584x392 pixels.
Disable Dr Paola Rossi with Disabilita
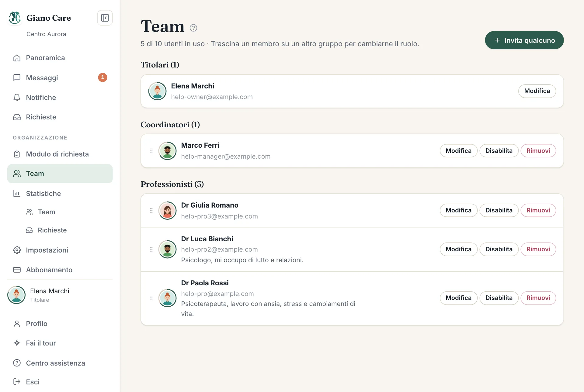[499, 298]
